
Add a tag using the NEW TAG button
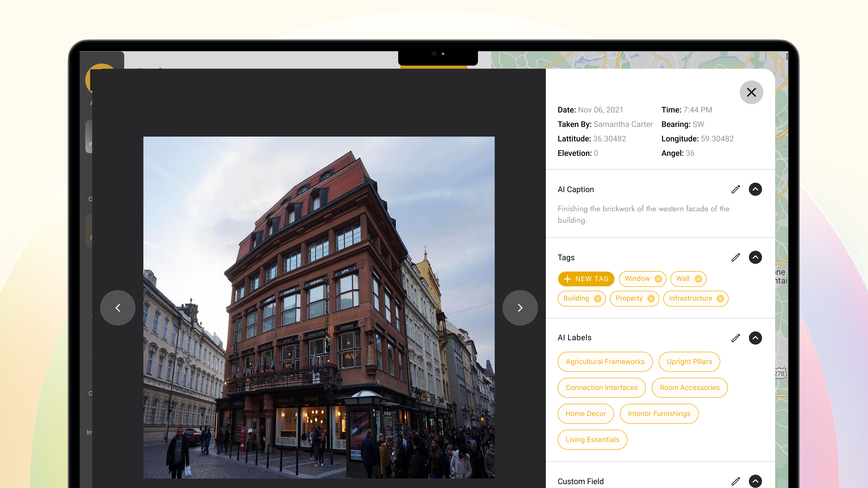click(586, 279)
